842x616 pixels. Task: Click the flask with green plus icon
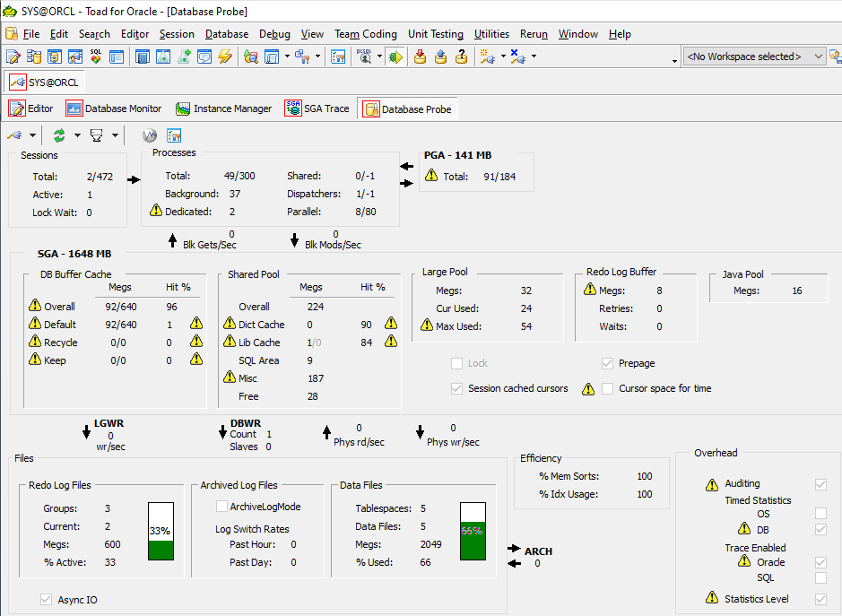tap(184, 56)
